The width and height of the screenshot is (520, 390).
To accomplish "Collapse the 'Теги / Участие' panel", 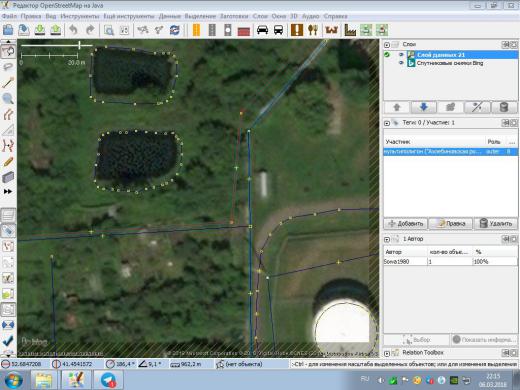I will point(387,123).
